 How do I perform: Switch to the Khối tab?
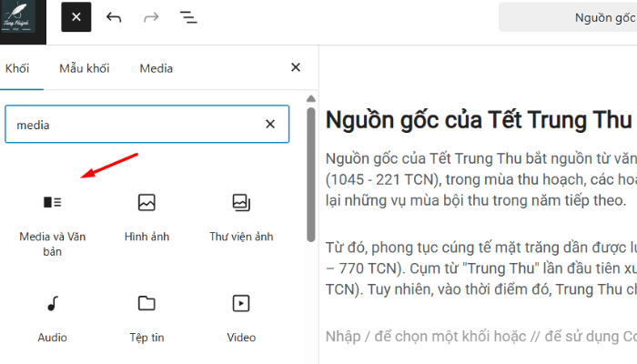17,68
